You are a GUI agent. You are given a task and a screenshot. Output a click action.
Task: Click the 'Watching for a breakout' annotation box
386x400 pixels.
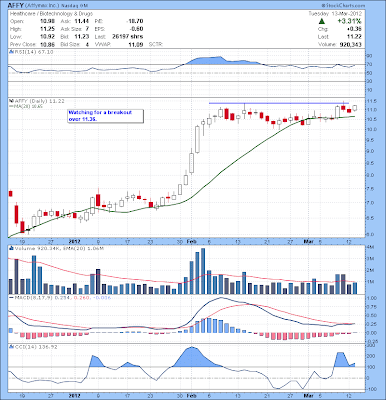(x=106, y=116)
